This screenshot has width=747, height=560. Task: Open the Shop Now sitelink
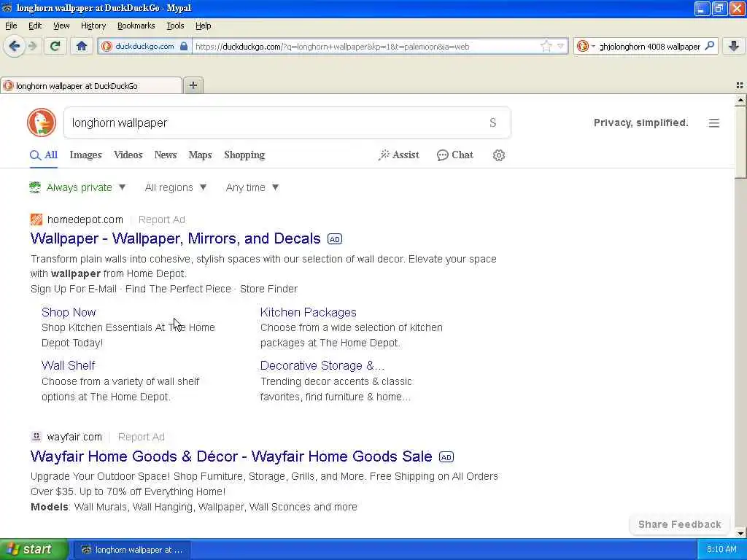[69, 312]
